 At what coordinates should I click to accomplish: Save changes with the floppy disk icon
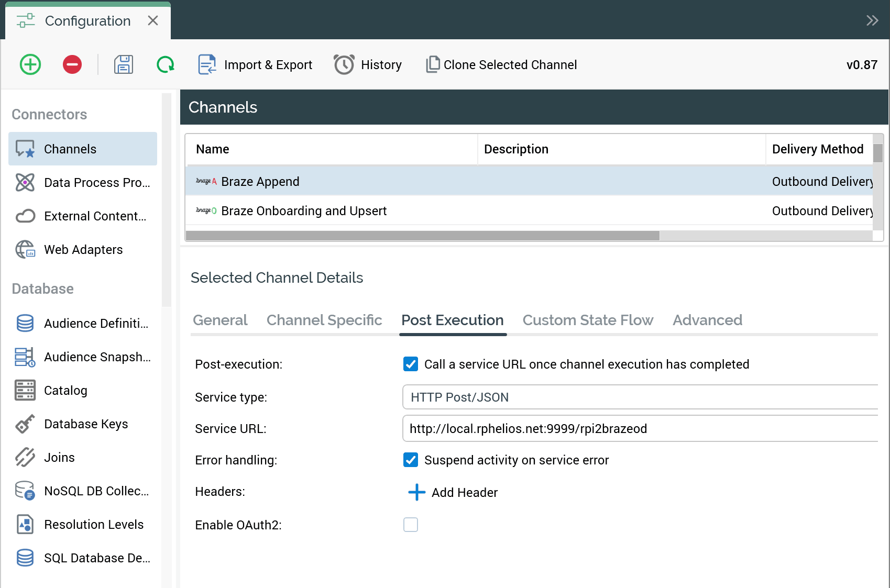[124, 64]
